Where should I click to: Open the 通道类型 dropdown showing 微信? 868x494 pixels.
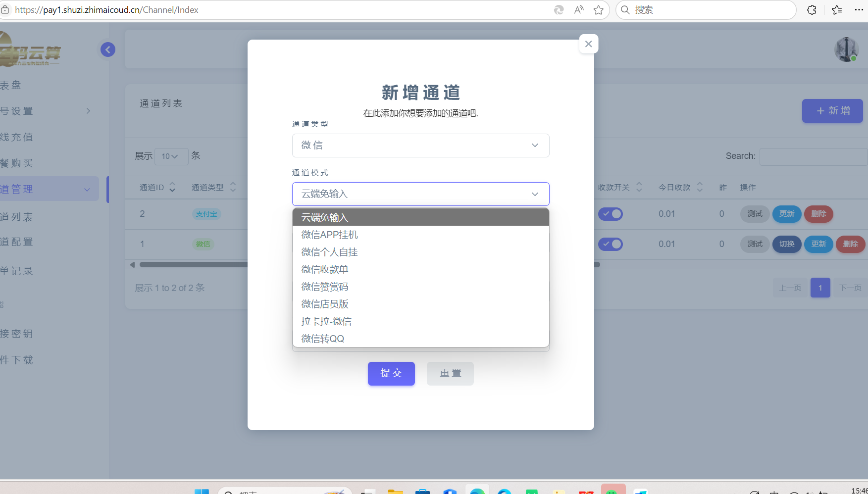[420, 146]
